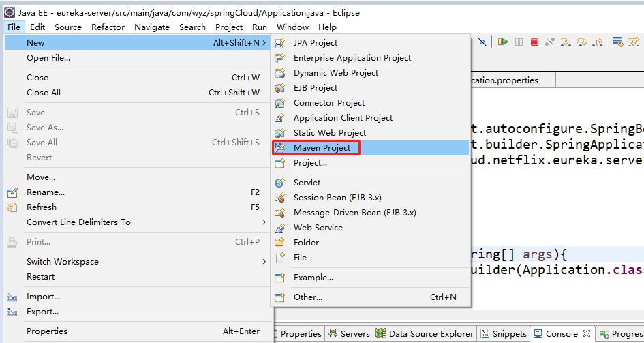Screen dimensions: 644x343
Task: Click the Servlet icon in submenu
Action: 279,183
